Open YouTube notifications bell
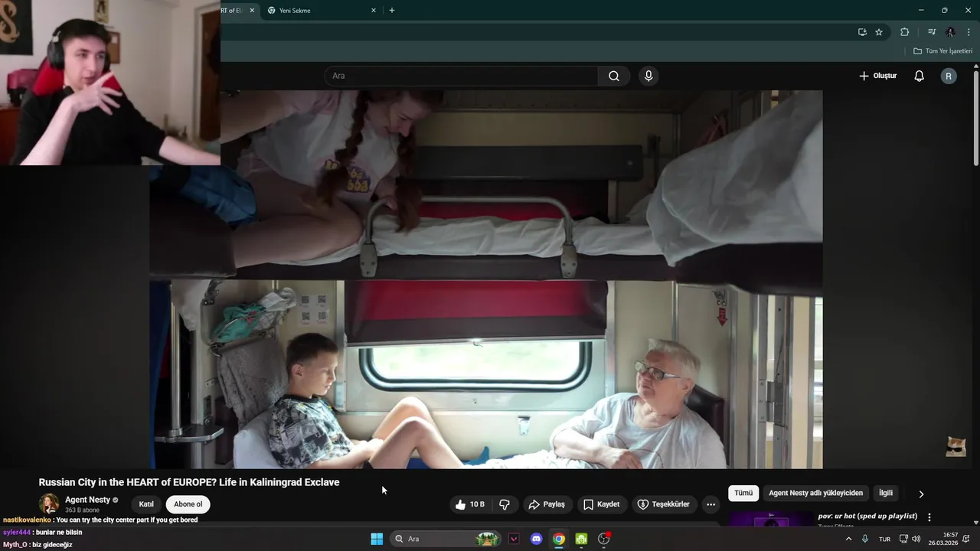This screenshot has height=551, width=980. point(919,76)
